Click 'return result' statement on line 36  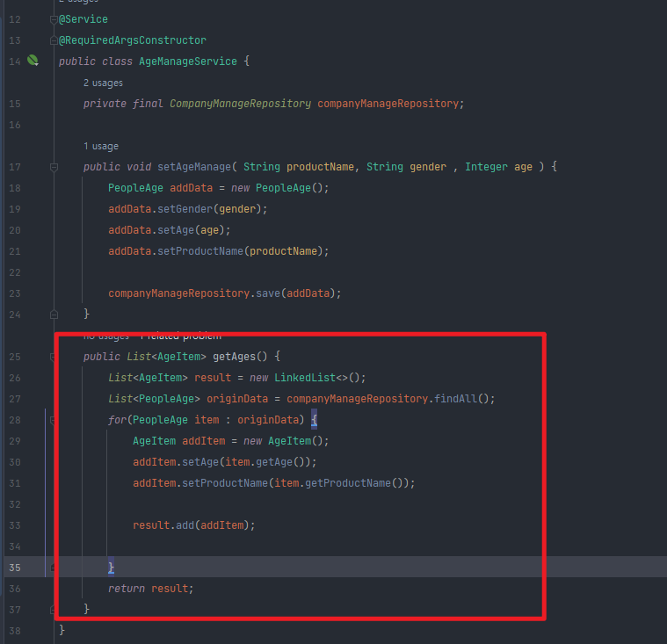(x=150, y=589)
